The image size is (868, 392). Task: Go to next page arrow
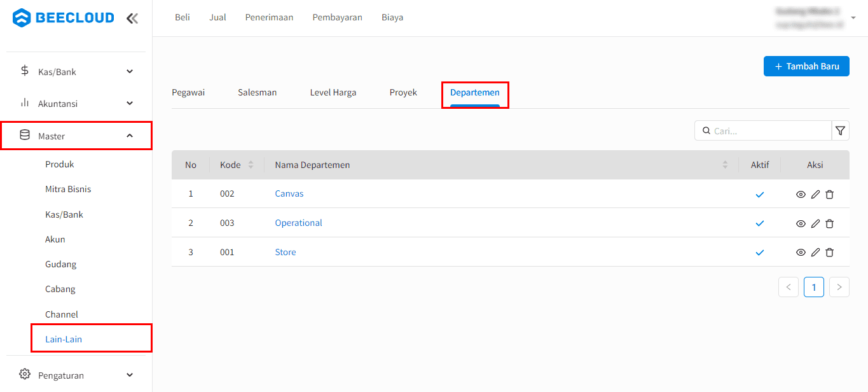[839, 287]
